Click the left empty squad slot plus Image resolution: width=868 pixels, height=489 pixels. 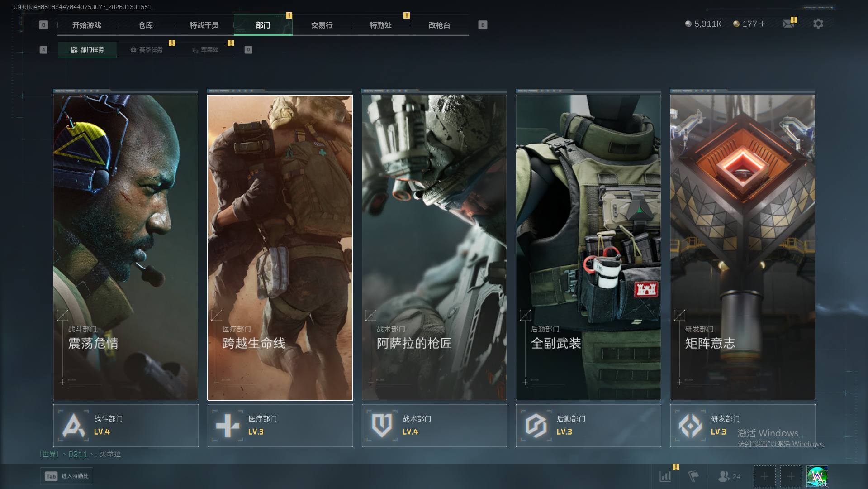pos(764,476)
